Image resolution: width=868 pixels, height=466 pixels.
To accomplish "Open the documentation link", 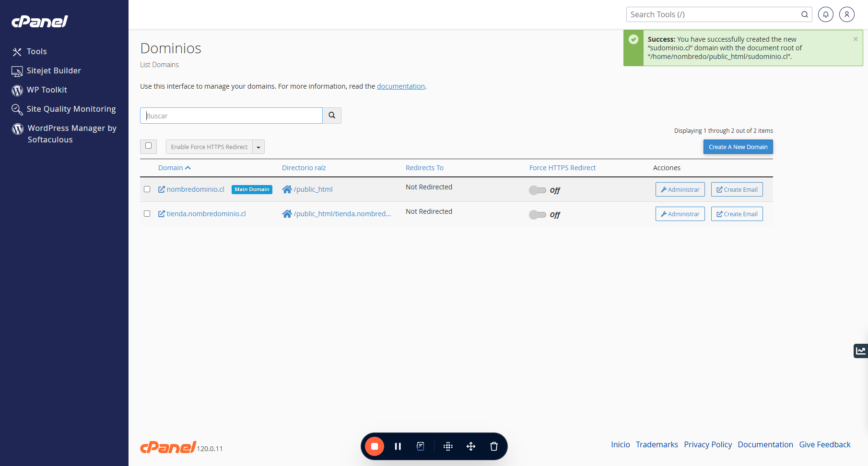I will coord(401,86).
